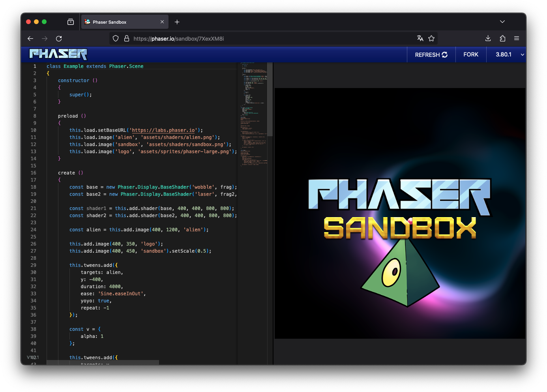Go forward with the browser forward arrow

coord(45,38)
